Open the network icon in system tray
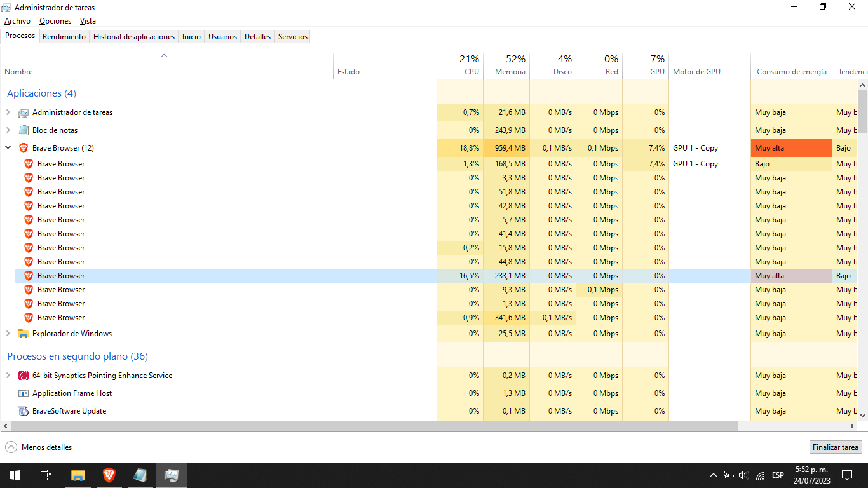The height and width of the screenshot is (488, 868). (x=760, y=475)
